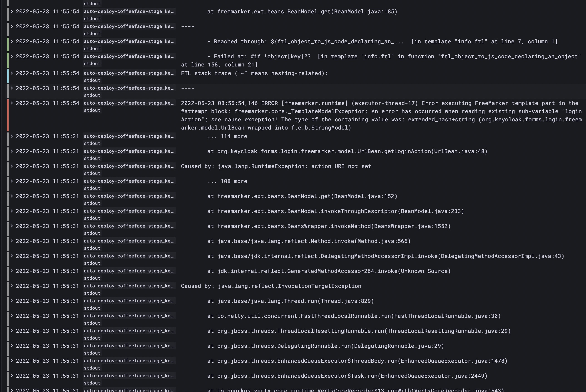This screenshot has width=586, height=392.
Task: Click the '... 108 more' message text
Action: (x=227, y=181)
